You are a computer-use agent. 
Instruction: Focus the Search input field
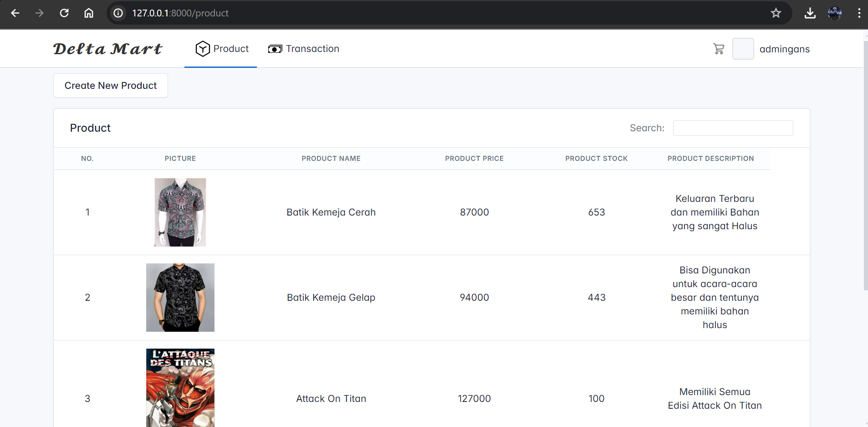coord(733,128)
